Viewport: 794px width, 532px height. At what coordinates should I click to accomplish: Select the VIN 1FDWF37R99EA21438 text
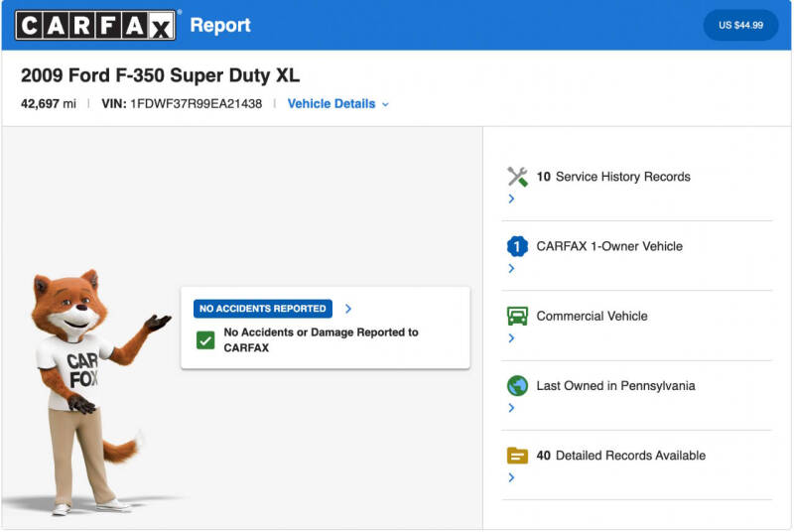point(182,104)
